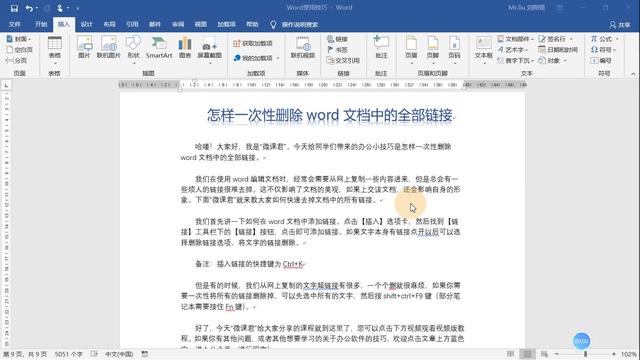Screen dimensions: 640x360
Task: Open the undo history dropdown arrow
Action: pyautogui.click(x=36, y=8)
